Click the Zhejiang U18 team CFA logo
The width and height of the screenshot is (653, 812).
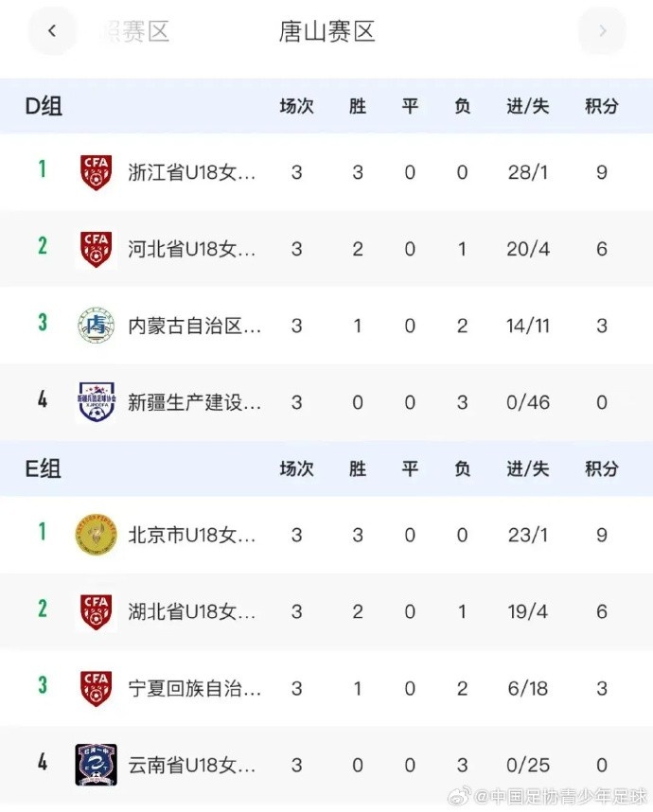(x=96, y=172)
